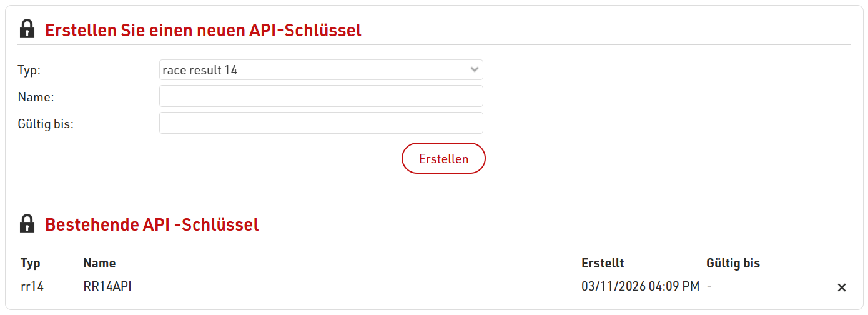Click the Typ: form label
Screen dimensions: 868x315
[x=29, y=70]
